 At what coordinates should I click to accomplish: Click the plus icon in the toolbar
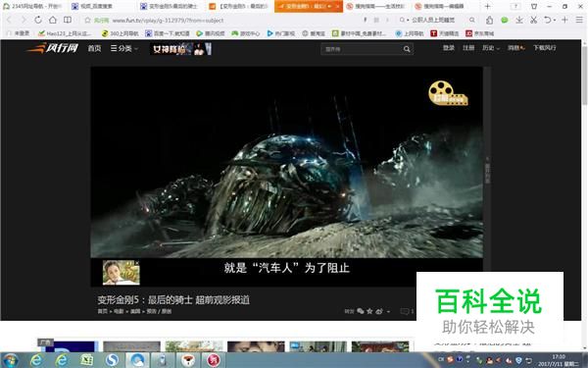pyautogui.click(x=564, y=20)
